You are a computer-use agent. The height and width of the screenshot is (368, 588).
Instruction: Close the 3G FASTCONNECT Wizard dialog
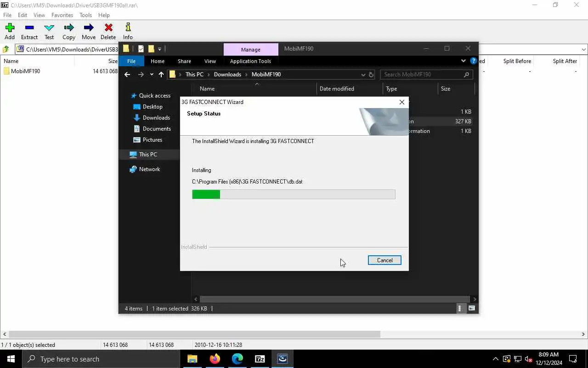[x=402, y=102]
